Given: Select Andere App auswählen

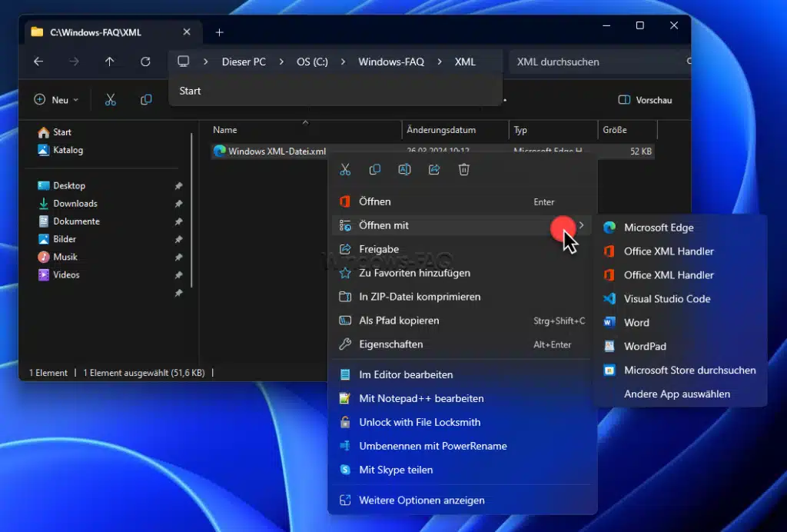Looking at the screenshot, I should tap(679, 394).
